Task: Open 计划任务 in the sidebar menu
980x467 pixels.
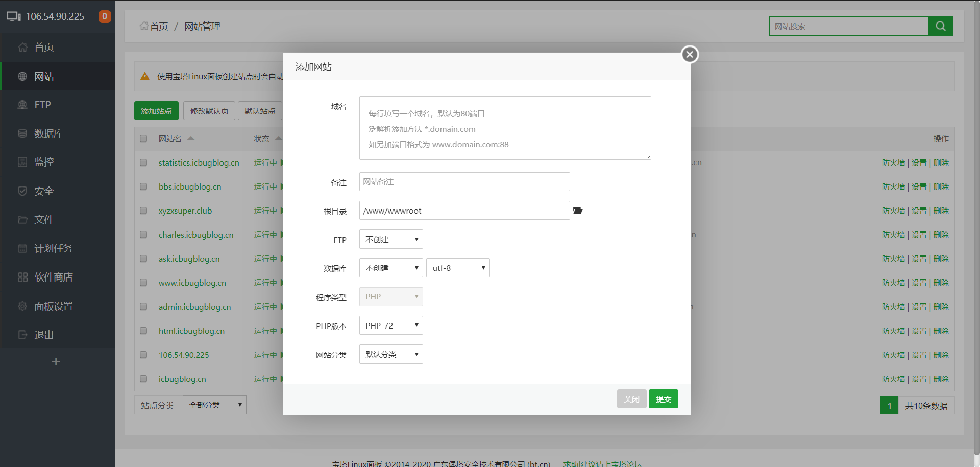Action: [57, 248]
